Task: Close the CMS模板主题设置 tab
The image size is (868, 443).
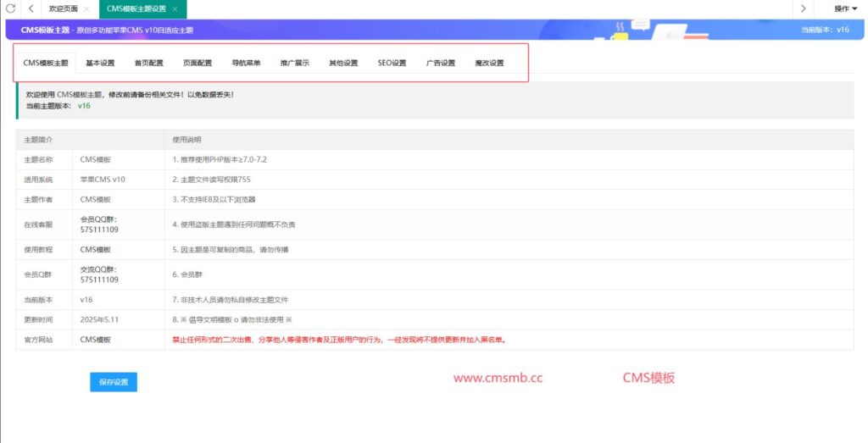Action: pos(175,8)
